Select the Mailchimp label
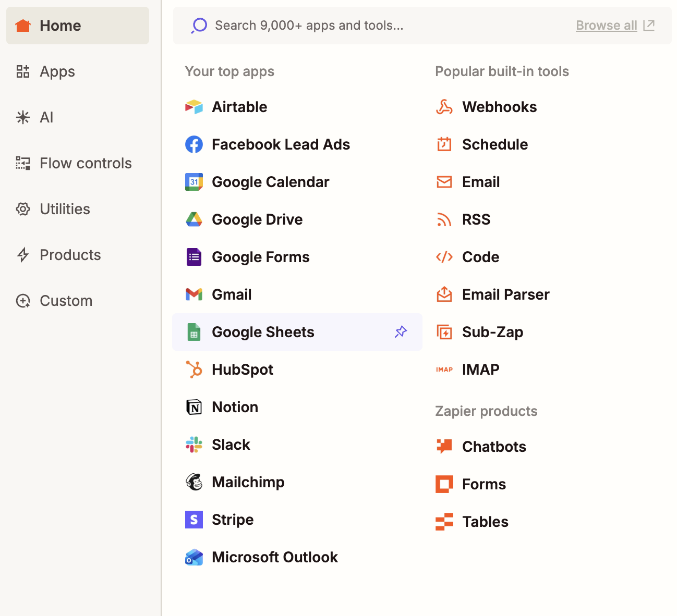677x616 pixels. tap(248, 482)
